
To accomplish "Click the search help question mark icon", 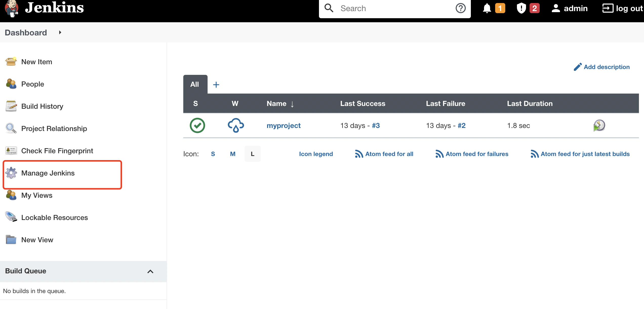I will tap(460, 8).
